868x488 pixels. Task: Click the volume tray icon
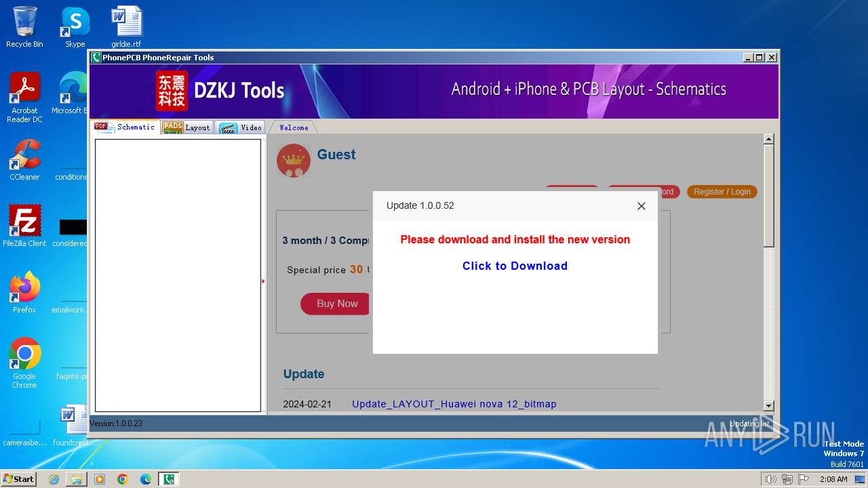pos(770,479)
